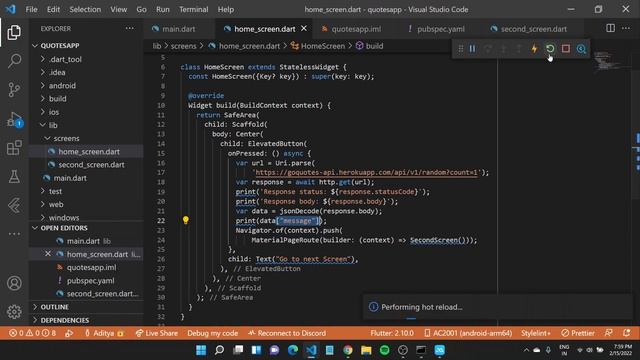Open Visual Studio Code from the taskbar
Screen dimensions: 640x360
[311, 350]
